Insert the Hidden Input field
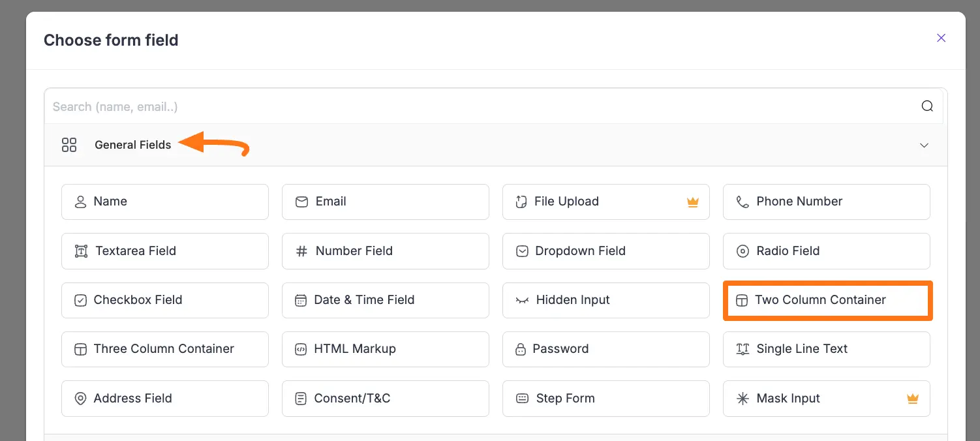980x441 pixels. 605,300
